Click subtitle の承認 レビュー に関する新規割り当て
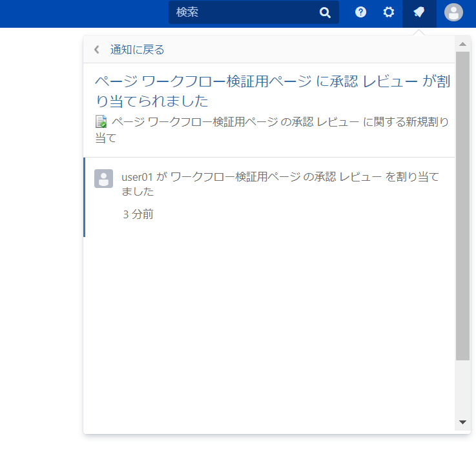 273,130
